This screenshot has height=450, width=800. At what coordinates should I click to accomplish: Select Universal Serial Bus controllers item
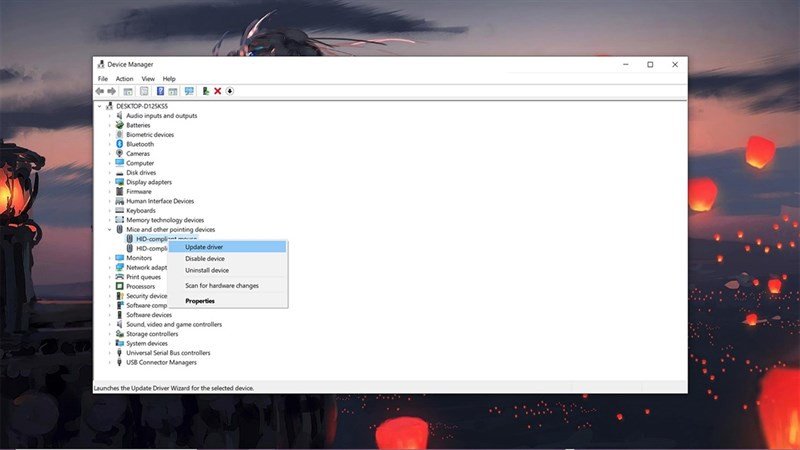click(168, 353)
